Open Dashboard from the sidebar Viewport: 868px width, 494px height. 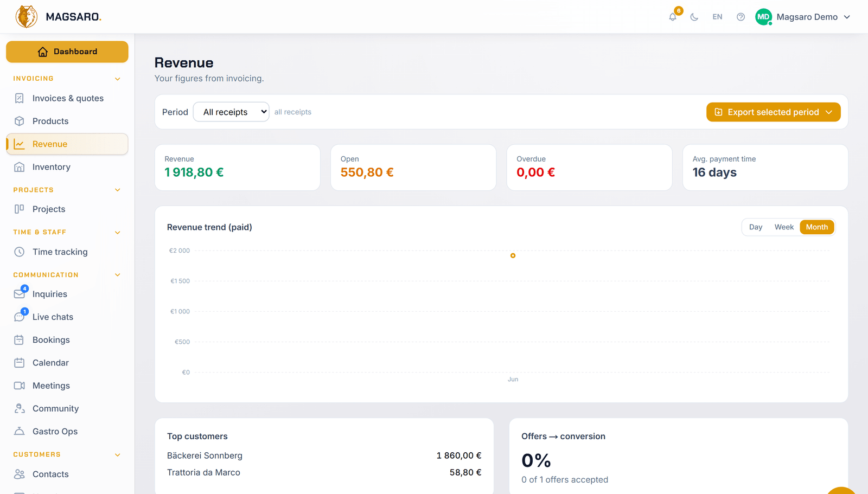67,52
